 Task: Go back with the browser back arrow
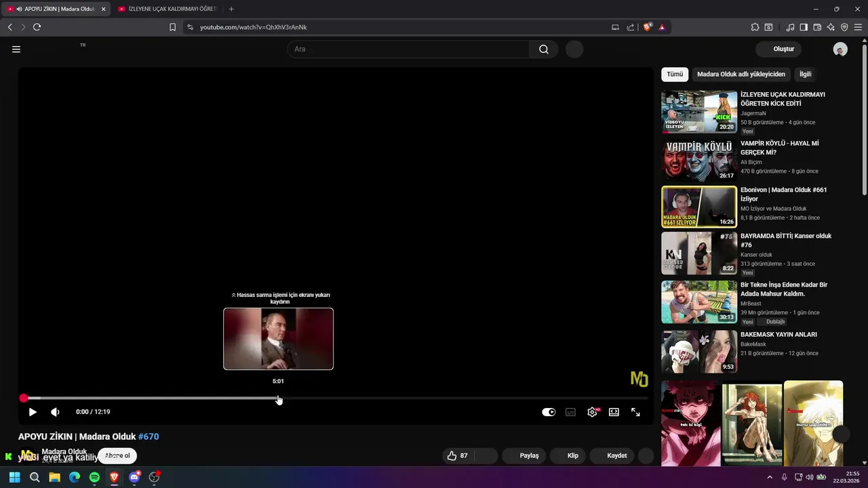click(x=10, y=27)
